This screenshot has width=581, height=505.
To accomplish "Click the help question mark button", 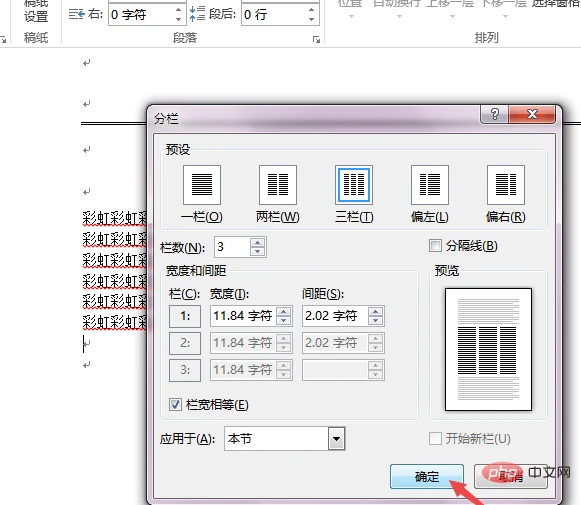I will [x=495, y=114].
